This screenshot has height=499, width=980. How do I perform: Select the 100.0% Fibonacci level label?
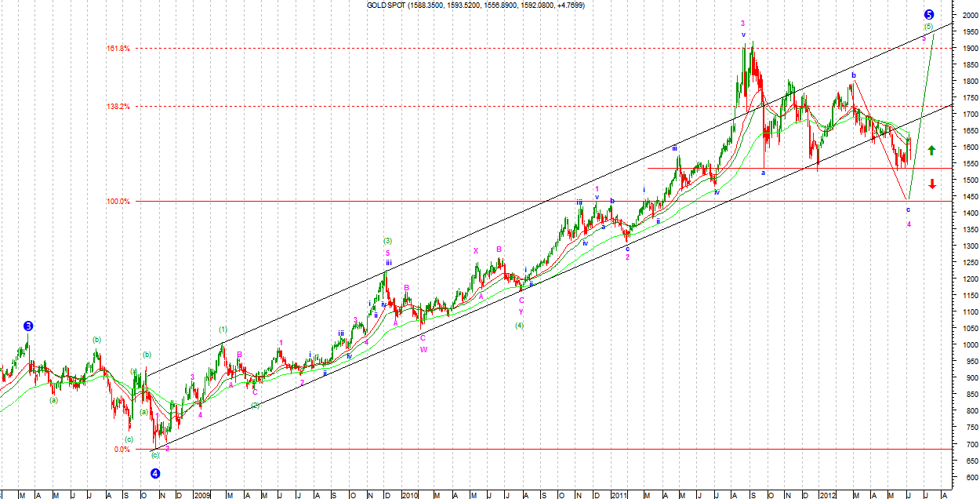pyautogui.click(x=118, y=202)
